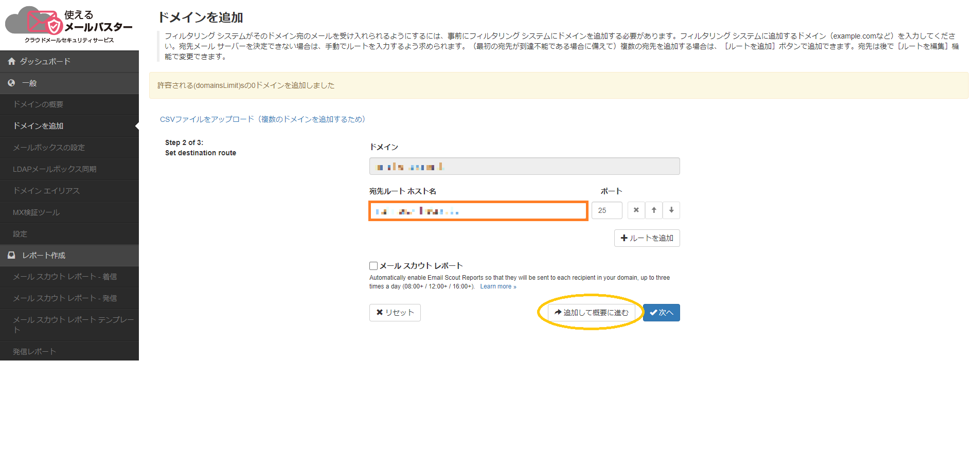This screenshot has height=451, width=980.
Task: Click the blue 次へ button
Action: click(662, 313)
